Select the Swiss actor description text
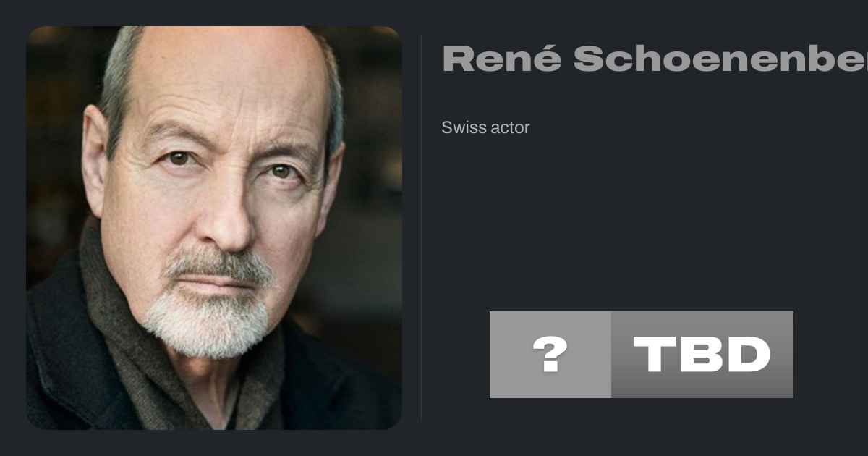Viewport: 868px width, 456px height. 485,128
